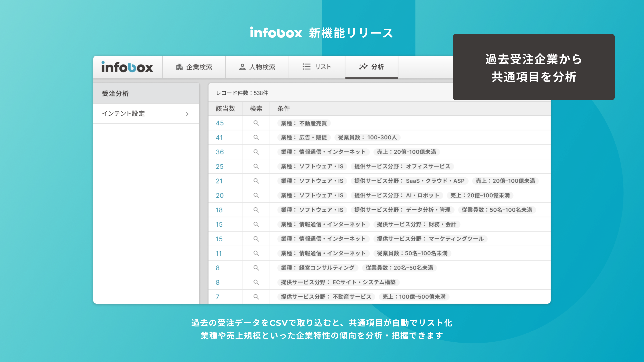
Task: Click the 提供サービス分野：オフィスサービス tag
Action: click(402, 166)
